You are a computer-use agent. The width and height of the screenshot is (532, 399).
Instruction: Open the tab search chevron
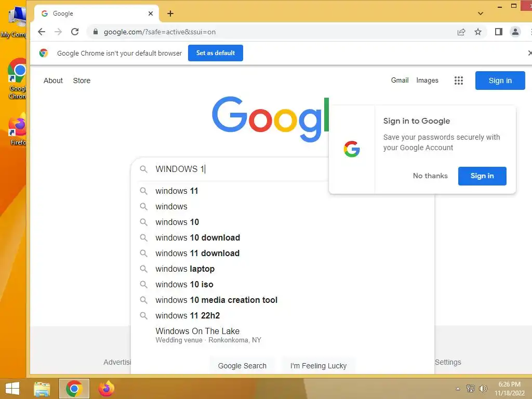point(481,14)
